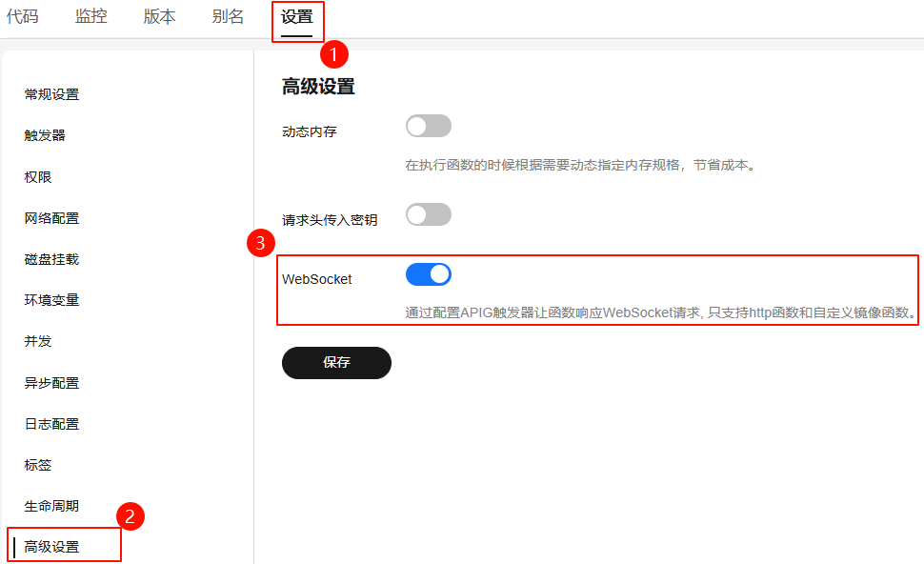Image resolution: width=924 pixels, height=564 pixels.
Task: Select the 别名 tab
Action: point(228,17)
